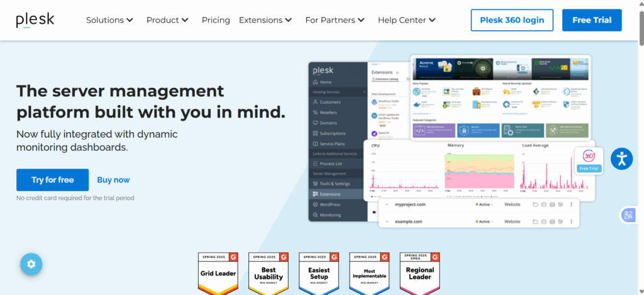Click the Regional Leader G2 badge
Screen dimensions: 644x295
pyautogui.click(x=419, y=274)
